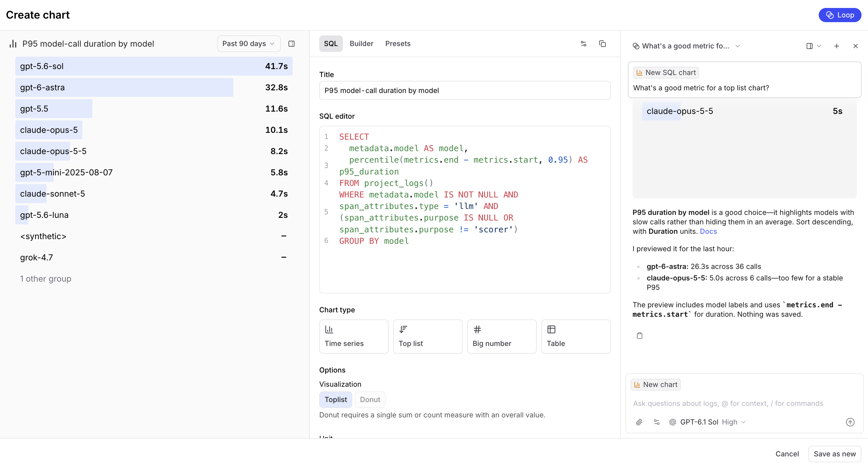Send the message with arrow button
The height and width of the screenshot is (467, 868).
point(850,422)
